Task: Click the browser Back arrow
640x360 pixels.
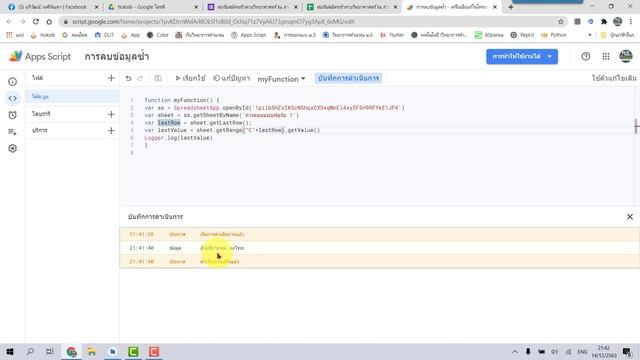Action: point(9,22)
